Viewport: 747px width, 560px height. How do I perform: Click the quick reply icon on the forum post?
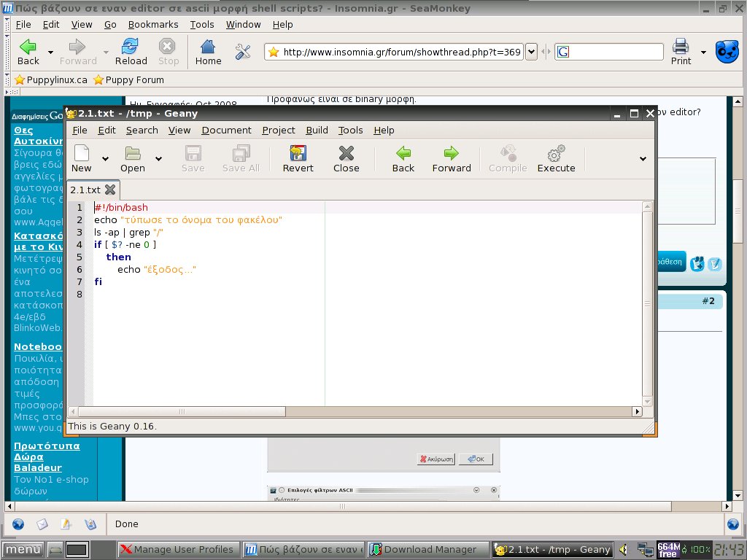(715, 263)
